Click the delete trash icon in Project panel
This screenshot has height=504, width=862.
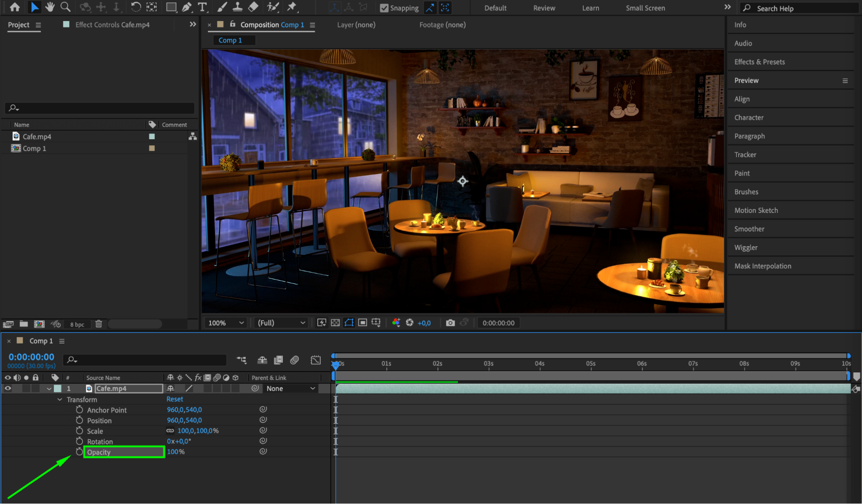point(99,324)
